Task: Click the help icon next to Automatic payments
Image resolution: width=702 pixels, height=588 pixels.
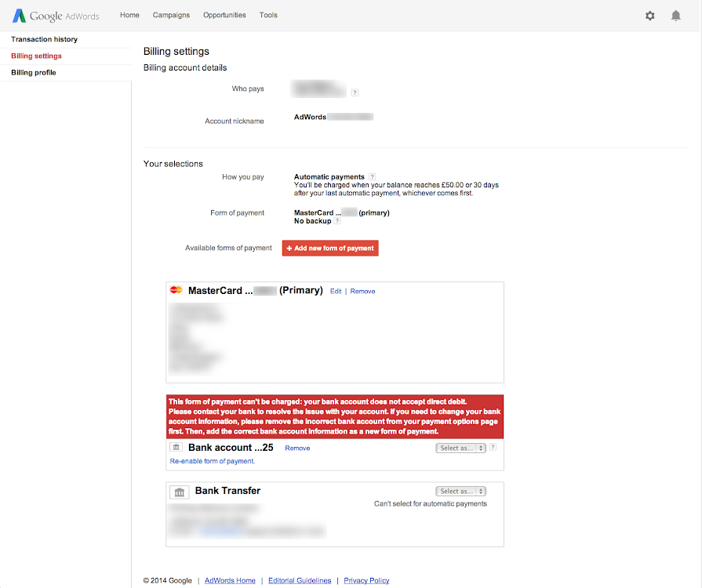Action: pos(372,176)
